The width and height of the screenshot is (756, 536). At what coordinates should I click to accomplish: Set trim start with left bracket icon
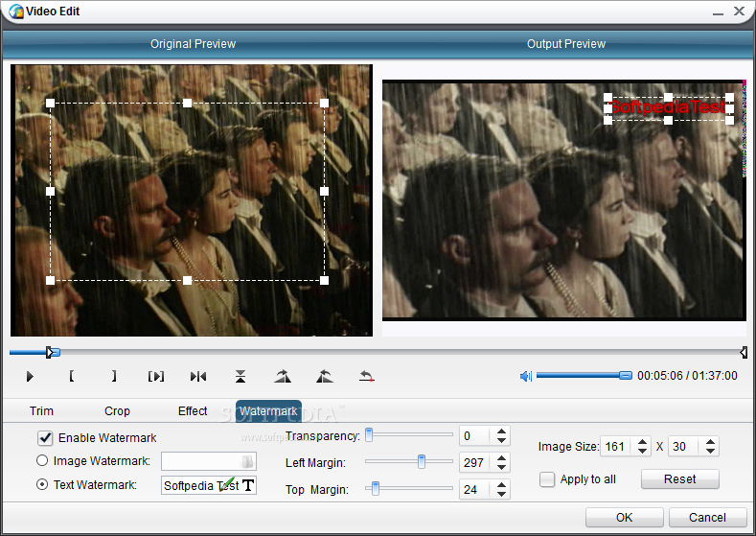tap(71, 376)
